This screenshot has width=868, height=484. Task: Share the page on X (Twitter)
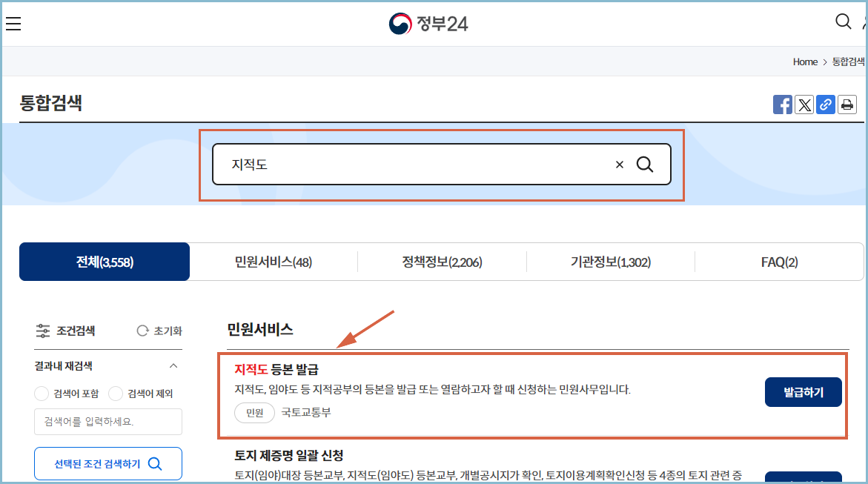pyautogui.click(x=804, y=105)
